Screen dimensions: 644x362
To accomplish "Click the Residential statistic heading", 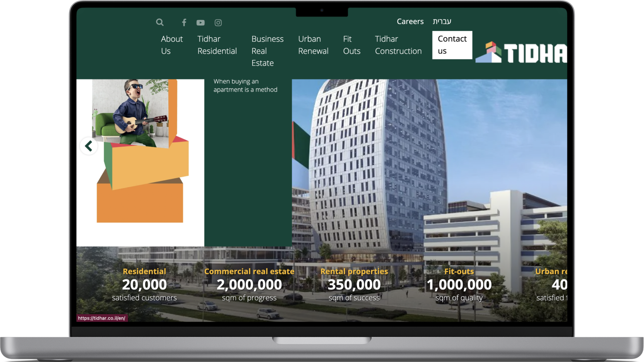I will (144, 271).
